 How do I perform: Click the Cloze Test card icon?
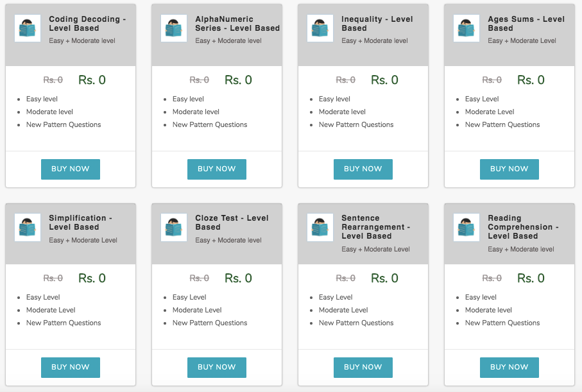(x=174, y=227)
